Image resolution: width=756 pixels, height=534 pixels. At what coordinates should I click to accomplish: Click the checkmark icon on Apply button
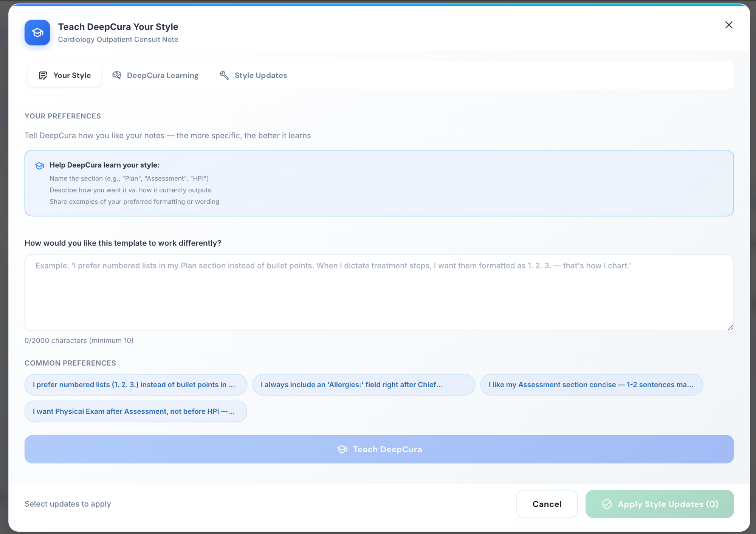[x=607, y=504]
